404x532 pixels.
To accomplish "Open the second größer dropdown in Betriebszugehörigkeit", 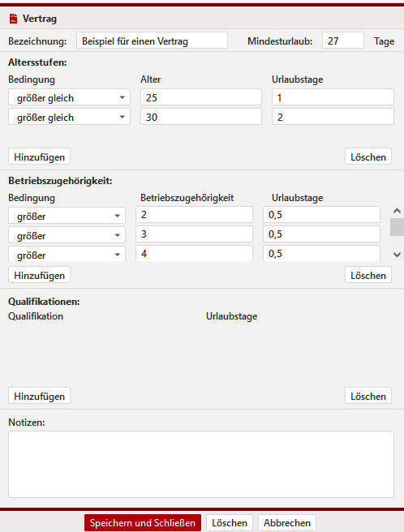I will pos(67,235).
